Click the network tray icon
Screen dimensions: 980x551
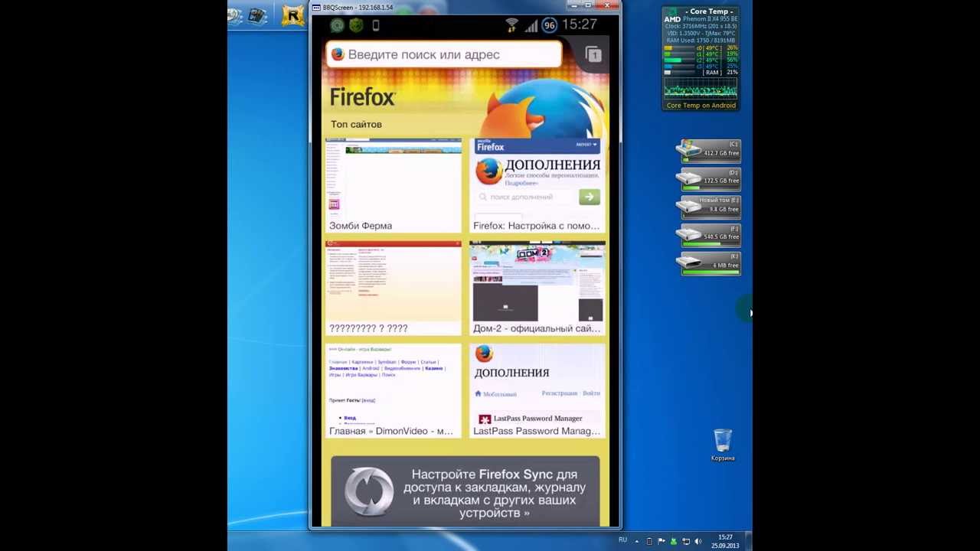click(685, 541)
